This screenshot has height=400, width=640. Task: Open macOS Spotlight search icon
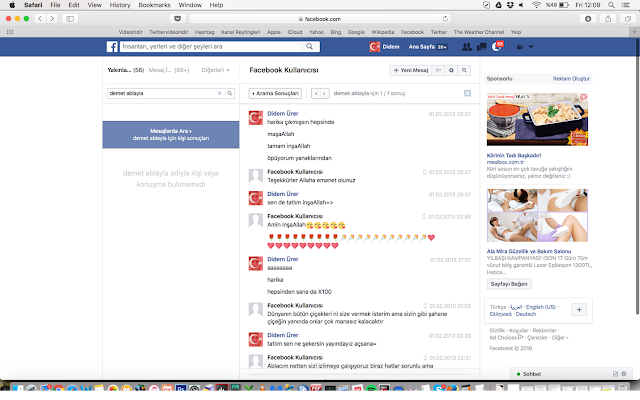coord(611,5)
